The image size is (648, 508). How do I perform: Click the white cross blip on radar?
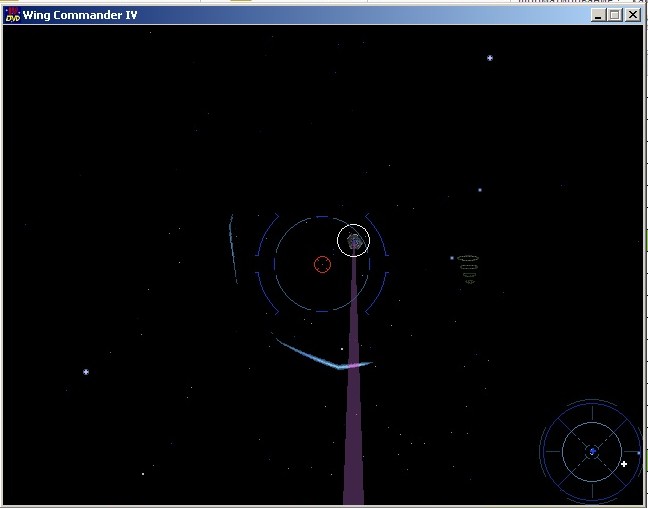pos(624,464)
